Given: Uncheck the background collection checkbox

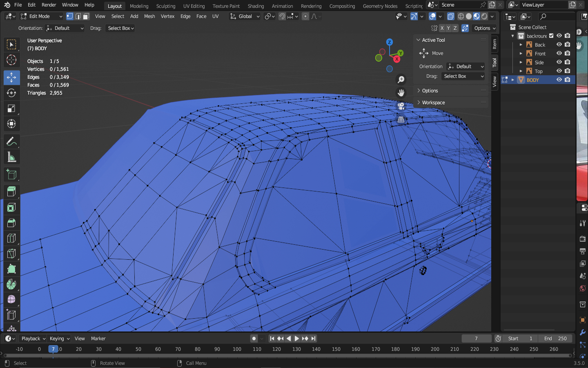Looking at the screenshot, I should [551, 36].
